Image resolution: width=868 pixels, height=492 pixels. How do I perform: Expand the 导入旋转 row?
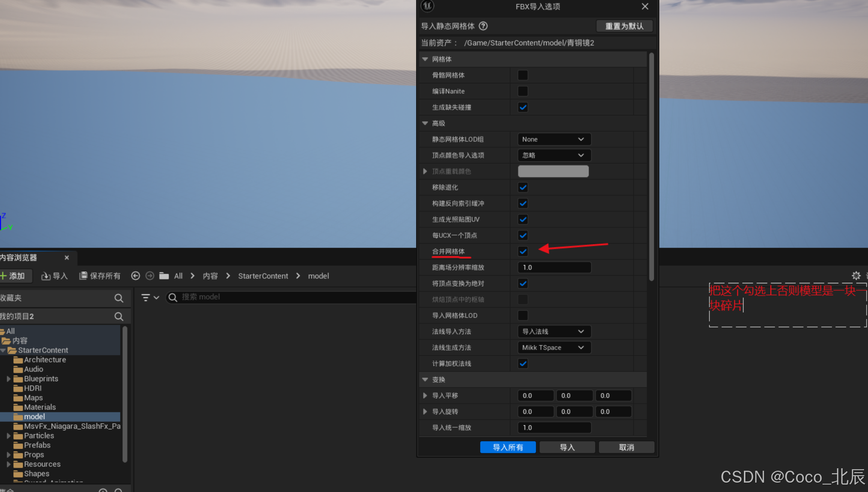pyautogui.click(x=425, y=411)
